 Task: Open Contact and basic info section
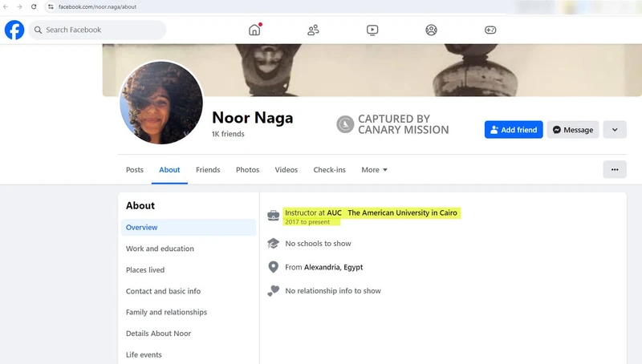[x=163, y=291]
